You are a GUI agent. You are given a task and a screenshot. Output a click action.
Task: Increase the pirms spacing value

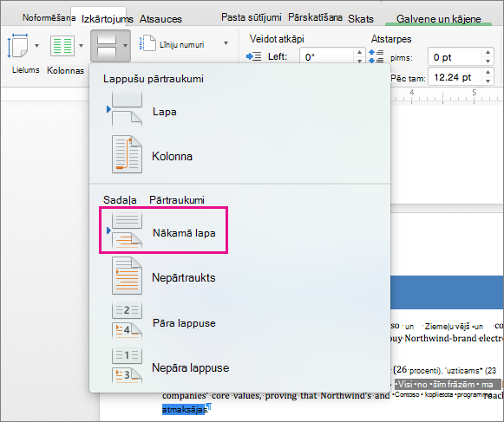(488, 53)
